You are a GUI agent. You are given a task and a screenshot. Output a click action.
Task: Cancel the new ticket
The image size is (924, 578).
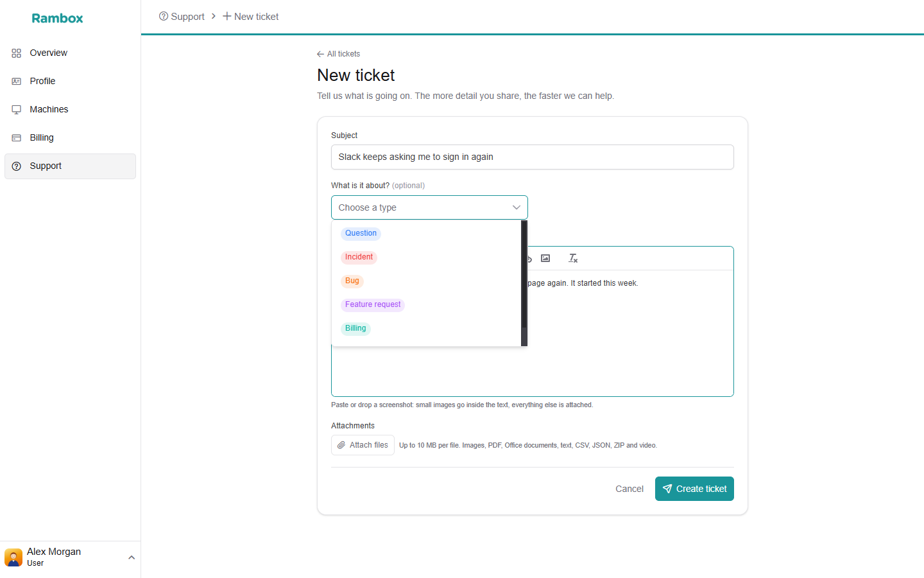[x=629, y=489]
